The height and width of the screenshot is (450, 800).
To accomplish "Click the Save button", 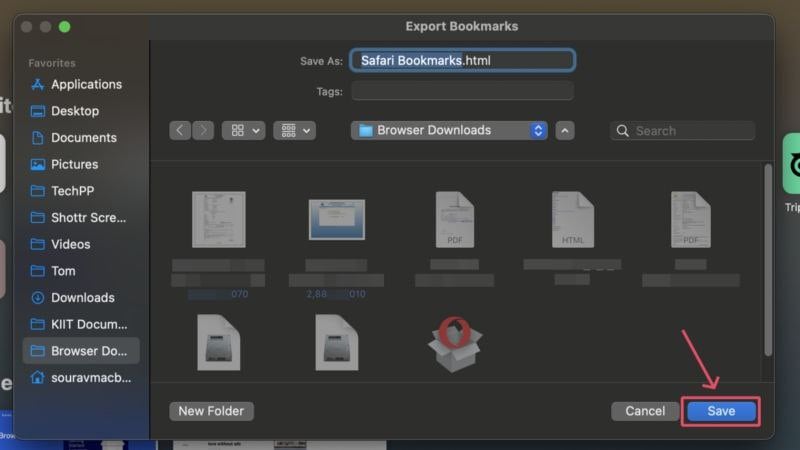I will (721, 411).
